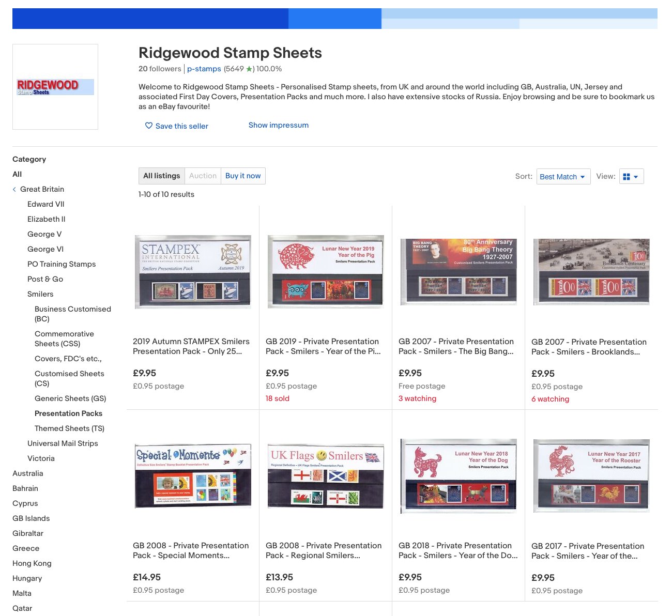Choose the Universal Mail Strips category
This screenshot has height=616, width=672.
(x=63, y=443)
